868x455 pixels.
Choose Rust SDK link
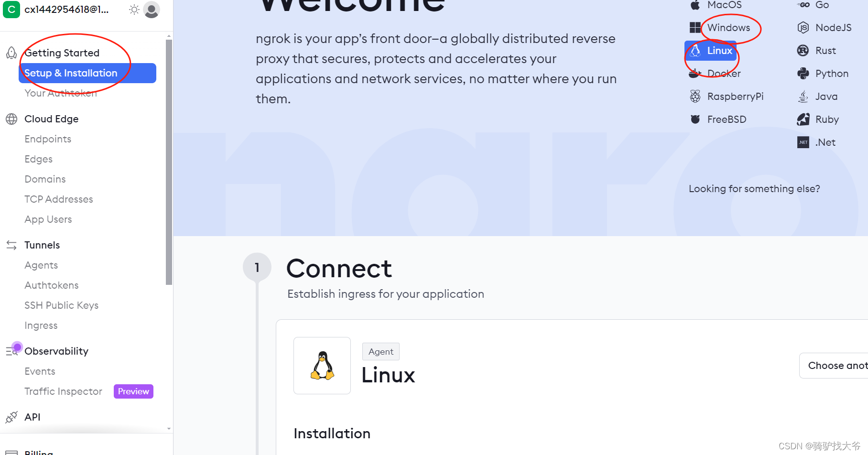[x=826, y=51]
